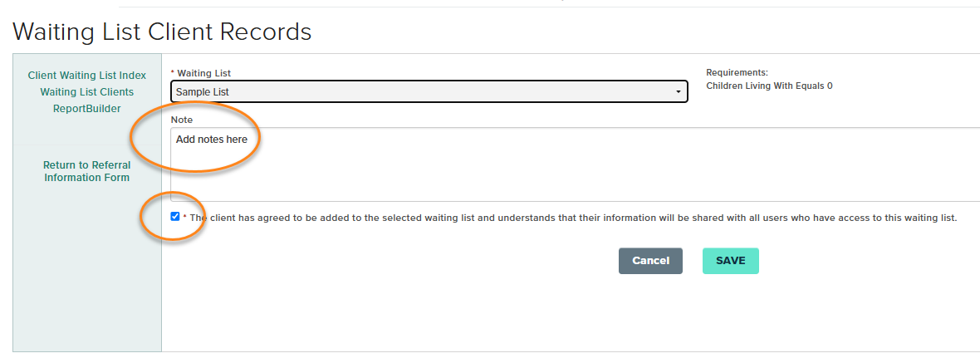Go to Waiting List Clients

86,92
